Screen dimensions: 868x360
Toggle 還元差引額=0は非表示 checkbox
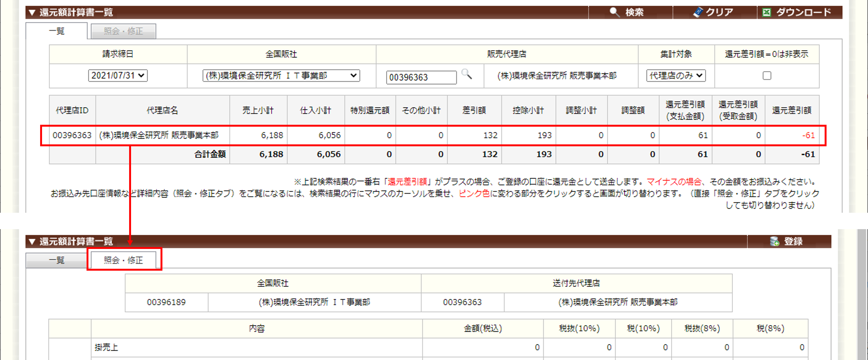coord(767,76)
